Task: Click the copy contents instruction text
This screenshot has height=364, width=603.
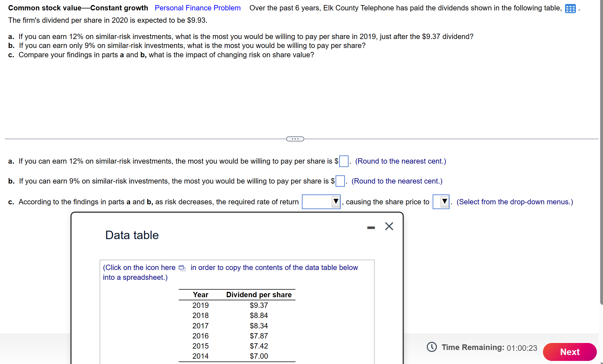Action: [x=274, y=268]
